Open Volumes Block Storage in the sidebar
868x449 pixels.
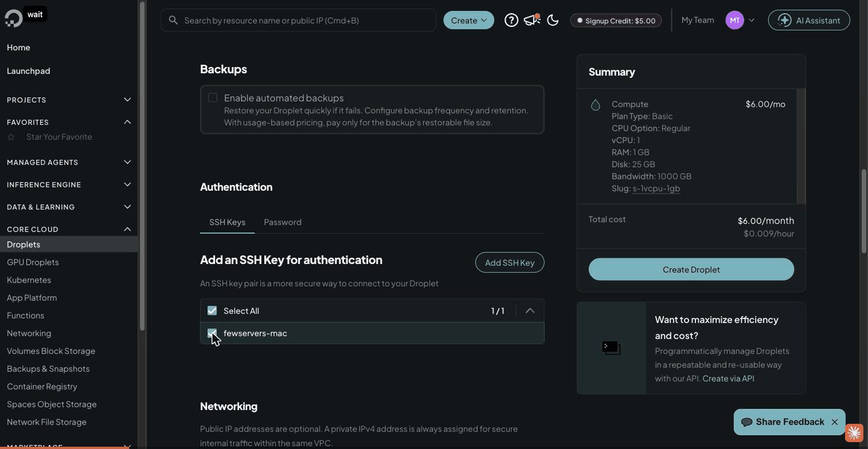[51, 351]
